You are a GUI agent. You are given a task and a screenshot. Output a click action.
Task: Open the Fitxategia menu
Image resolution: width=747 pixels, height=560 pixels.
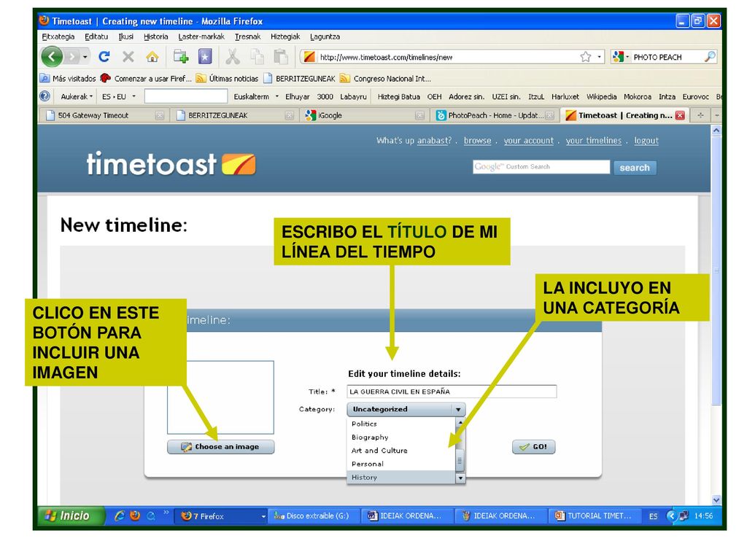58,36
